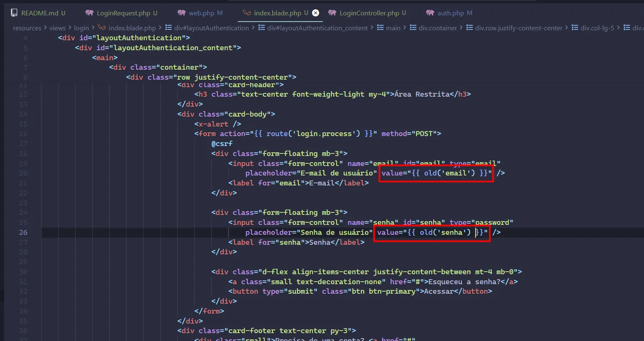Click the README.md file icon in tab bar
The height and width of the screenshot is (341, 644).
pyautogui.click(x=14, y=13)
